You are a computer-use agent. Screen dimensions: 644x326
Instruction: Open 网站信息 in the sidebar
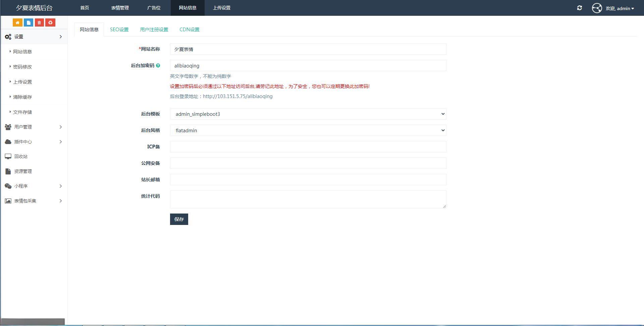tap(22, 52)
